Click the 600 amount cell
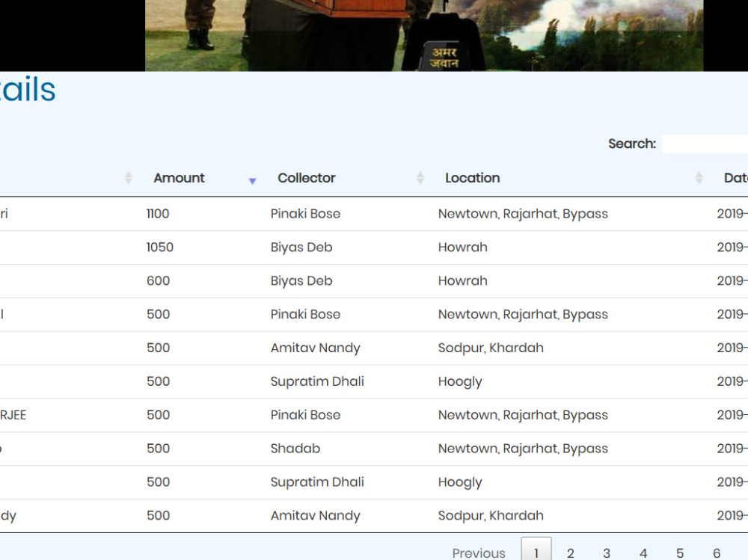 [x=158, y=280]
